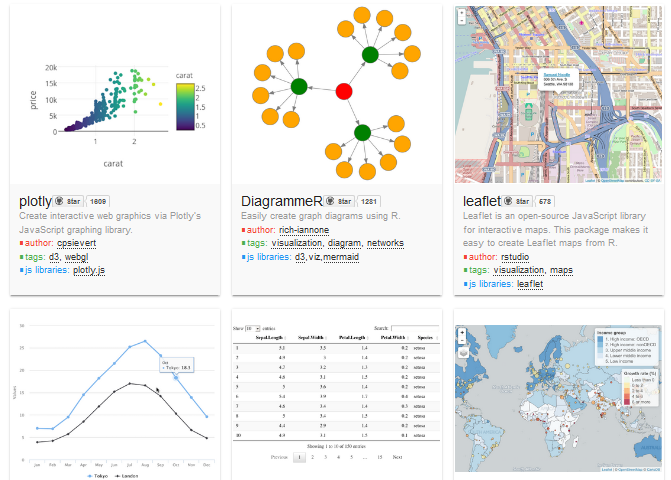
Task: Toggle the Tokyo series in the chart legend
Action: 101,478
